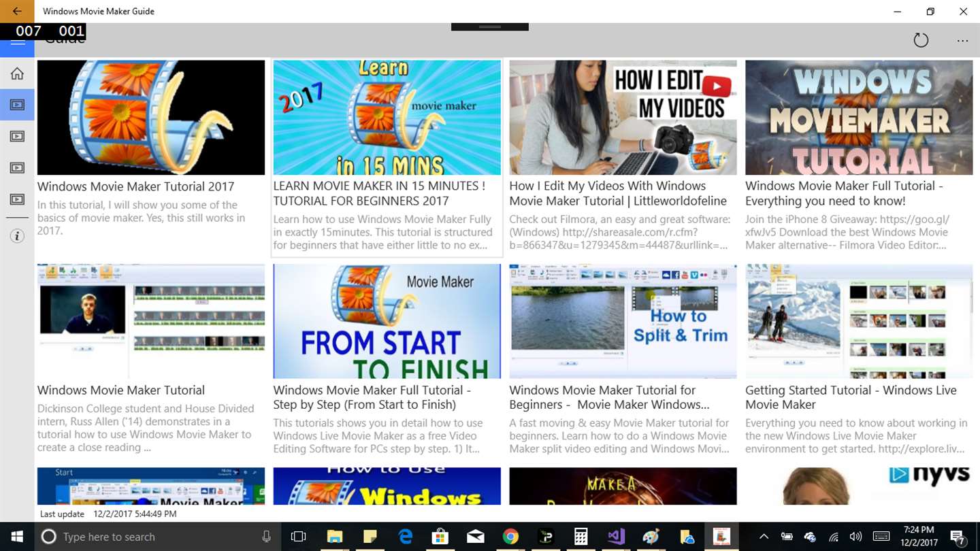Viewport: 980px width, 551px height.
Task: Launch Microsoft Edge from taskbar
Action: pos(405,537)
